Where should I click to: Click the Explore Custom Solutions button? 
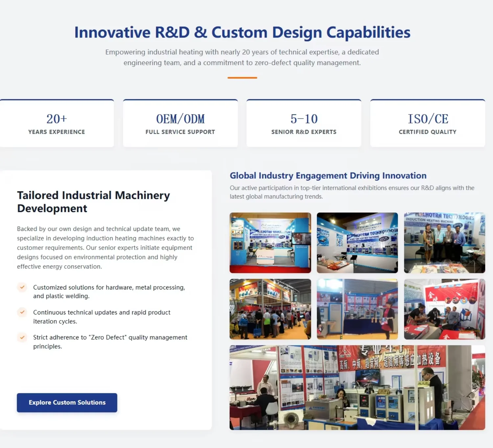(67, 403)
